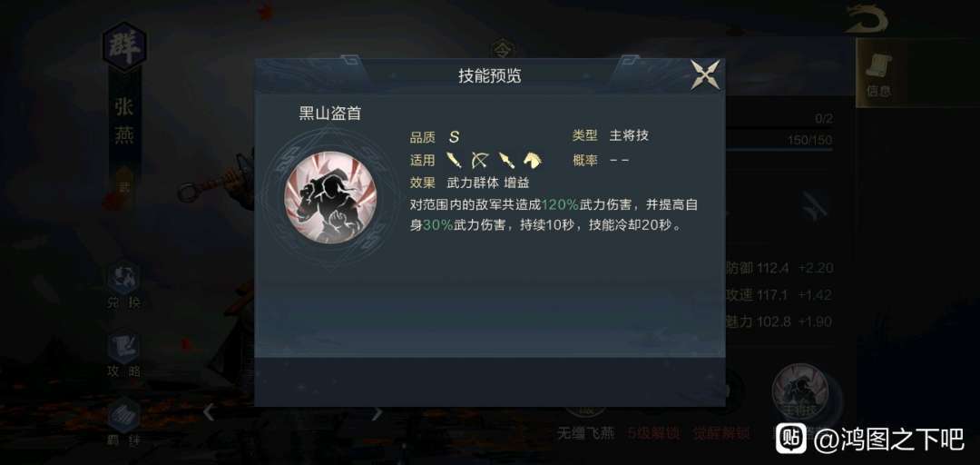The height and width of the screenshot is (465, 980).
Task: Open the 信息 scroll tab
Action: pyautogui.click(x=878, y=73)
